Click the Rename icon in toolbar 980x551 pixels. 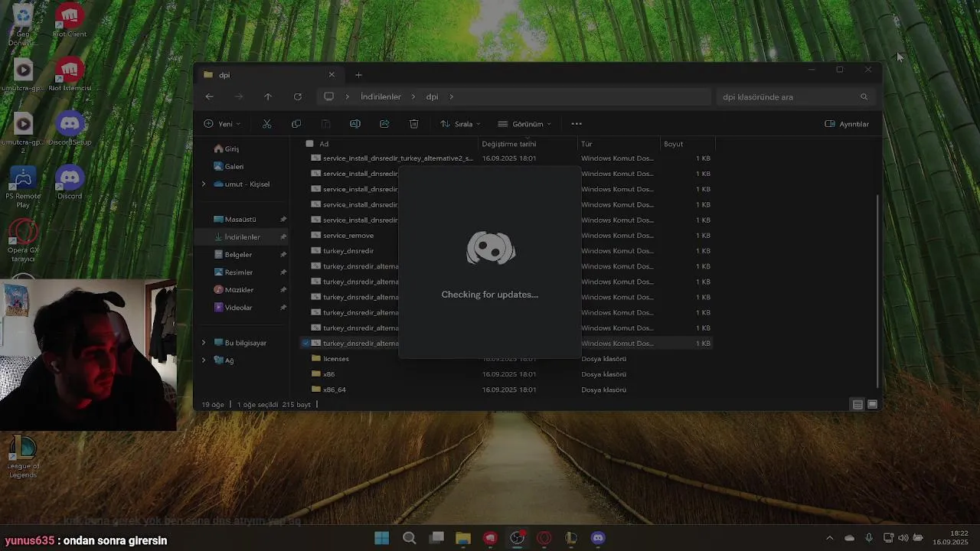(354, 124)
